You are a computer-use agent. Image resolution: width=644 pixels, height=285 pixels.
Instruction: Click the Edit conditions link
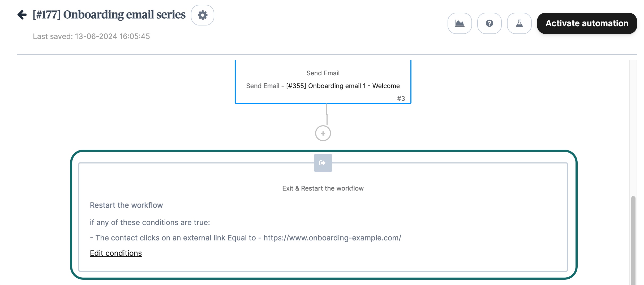[116, 253]
